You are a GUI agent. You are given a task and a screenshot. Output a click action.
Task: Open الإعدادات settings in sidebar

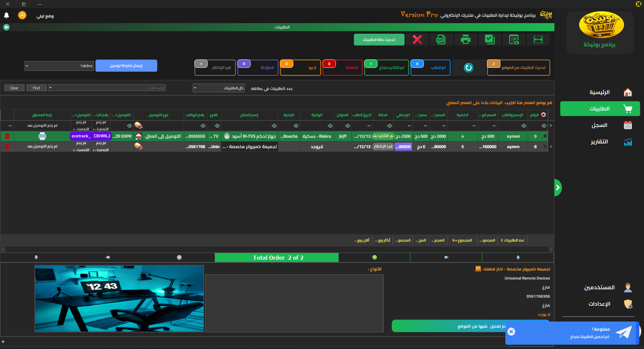[x=600, y=304]
